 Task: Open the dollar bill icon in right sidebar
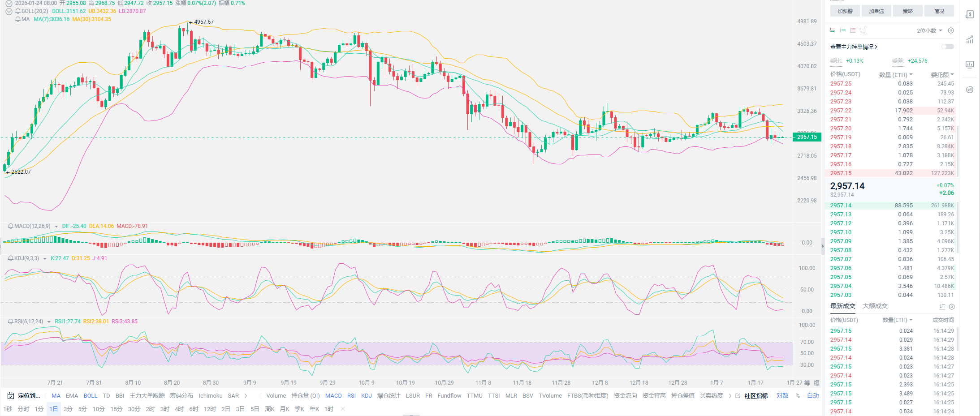click(970, 14)
